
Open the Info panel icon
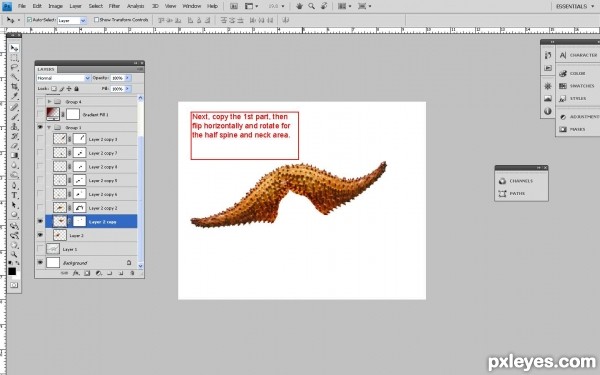[548, 111]
